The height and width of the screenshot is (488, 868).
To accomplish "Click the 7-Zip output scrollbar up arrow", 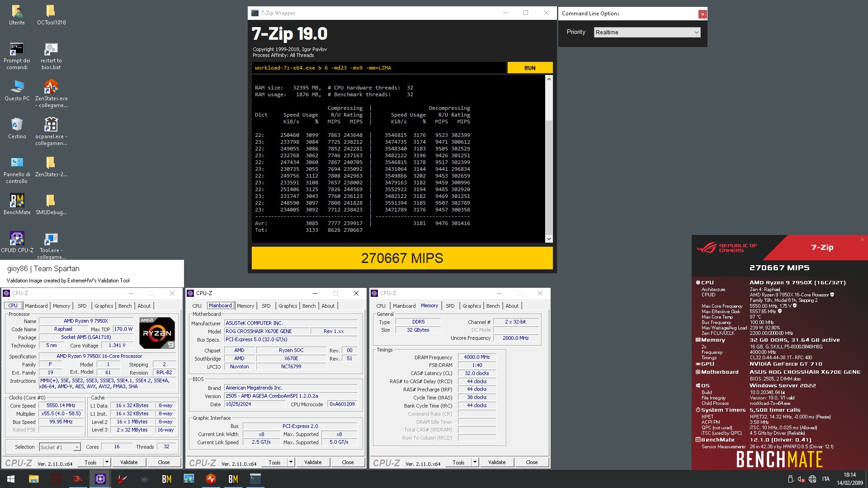I will click(x=549, y=79).
